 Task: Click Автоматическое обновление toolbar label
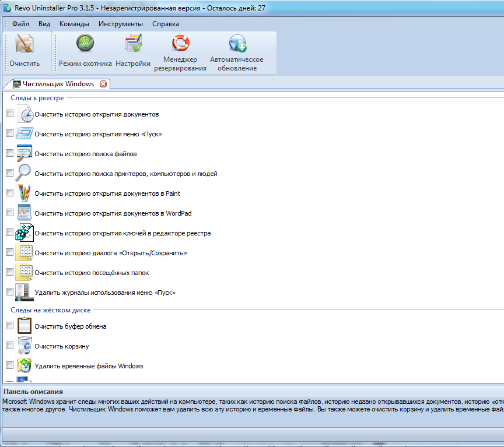click(x=237, y=64)
